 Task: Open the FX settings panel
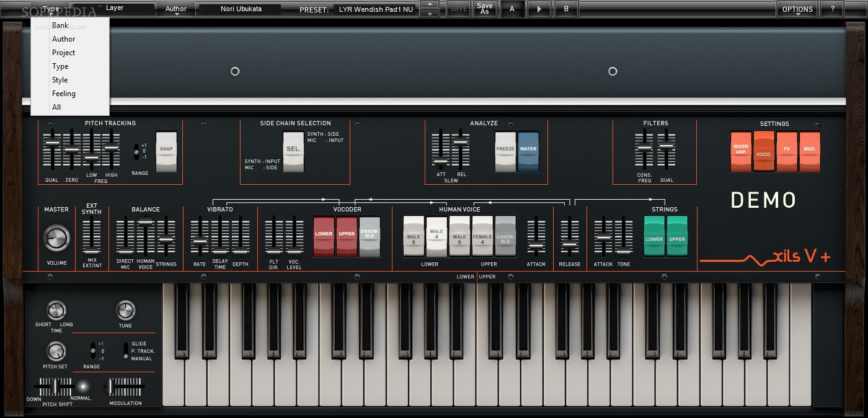click(x=787, y=151)
